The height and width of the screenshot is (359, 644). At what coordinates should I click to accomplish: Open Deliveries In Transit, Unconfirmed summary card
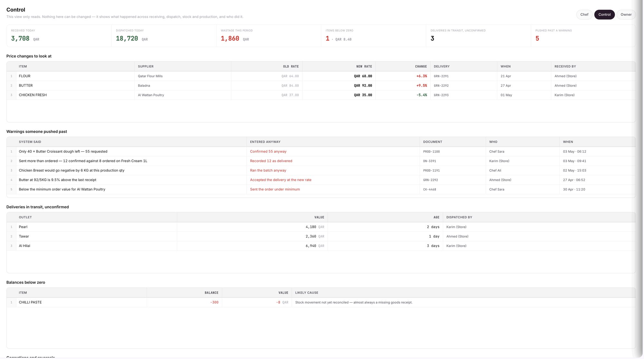(478, 36)
